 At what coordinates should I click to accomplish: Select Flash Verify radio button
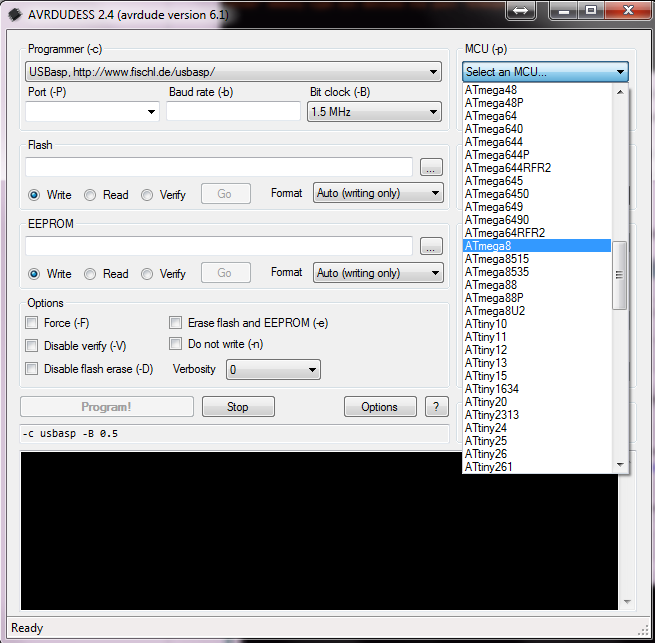point(147,195)
